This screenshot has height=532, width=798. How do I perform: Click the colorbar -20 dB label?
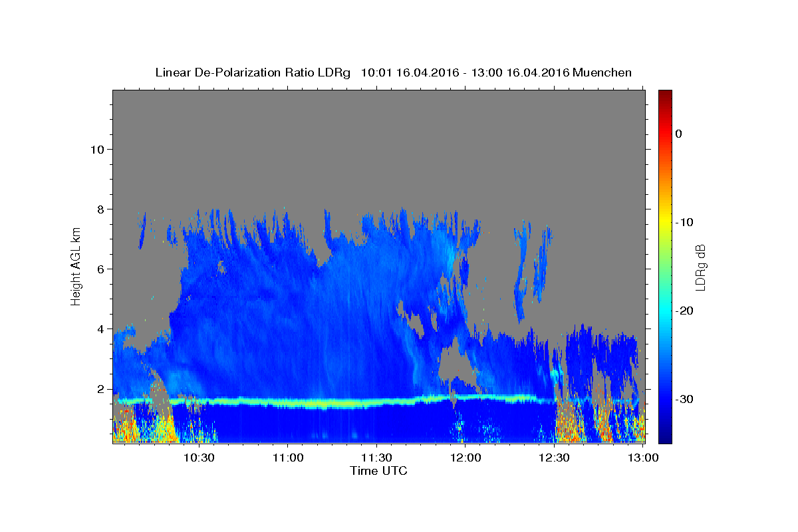pyautogui.click(x=684, y=311)
